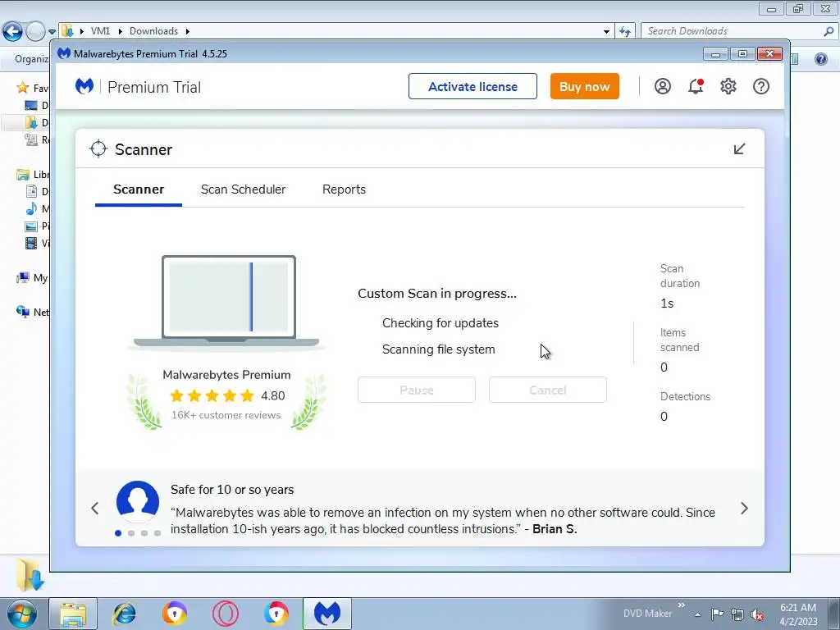Select the Network icon in Explorer sidebar
The height and width of the screenshot is (630, 840).
[23, 312]
